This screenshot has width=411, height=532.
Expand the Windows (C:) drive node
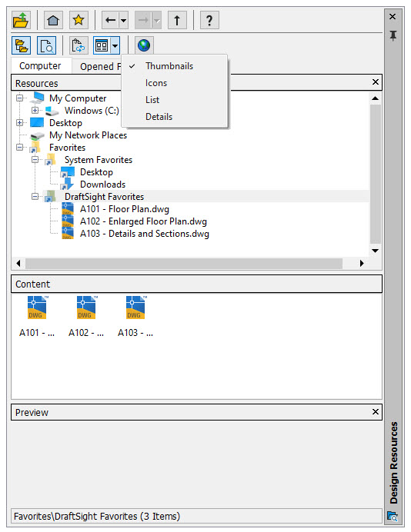click(35, 110)
